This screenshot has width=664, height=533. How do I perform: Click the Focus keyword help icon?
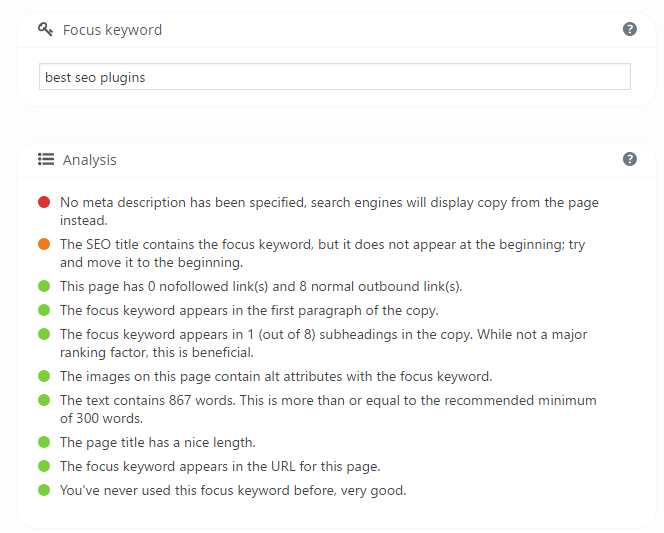630,29
